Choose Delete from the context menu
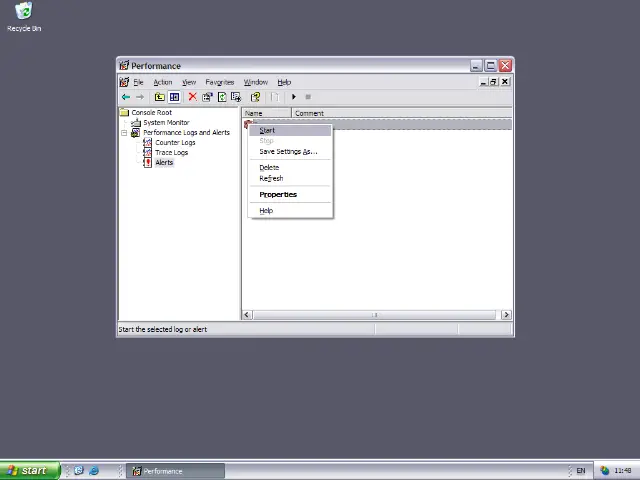The height and width of the screenshot is (480, 640). (x=290, y=167)
